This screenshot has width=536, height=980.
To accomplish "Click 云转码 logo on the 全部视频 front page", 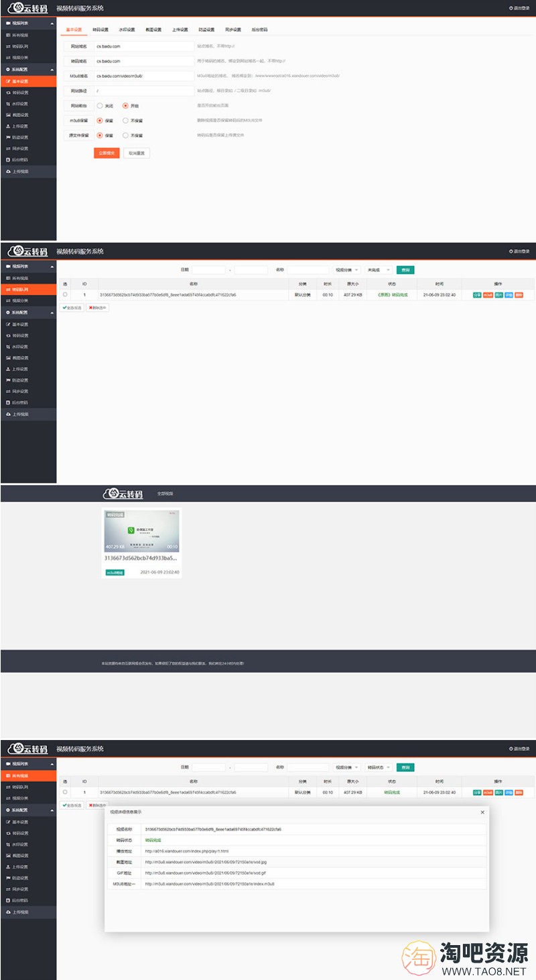I will tap(123, 493).
